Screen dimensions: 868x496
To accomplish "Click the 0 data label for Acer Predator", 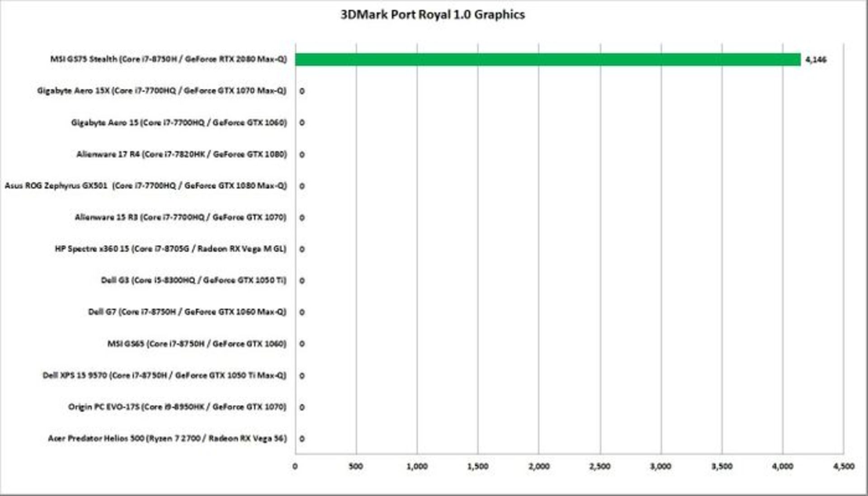I will click(302, 439).
